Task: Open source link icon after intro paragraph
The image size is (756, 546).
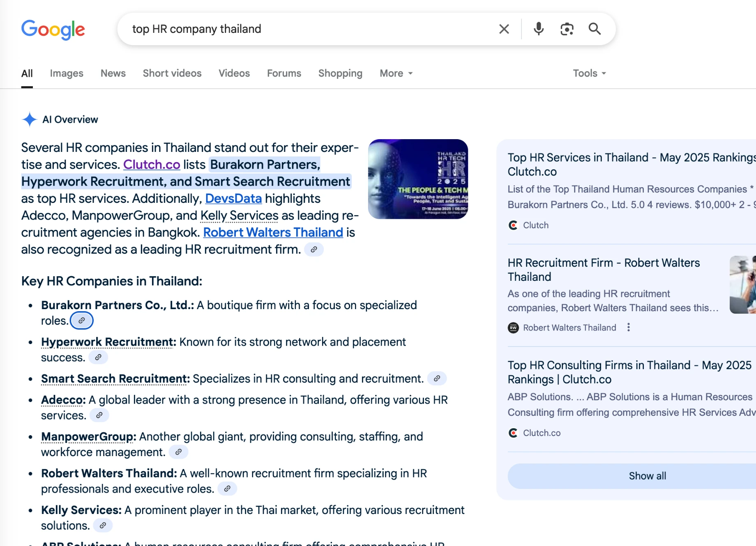Action: tap(314, 250)
